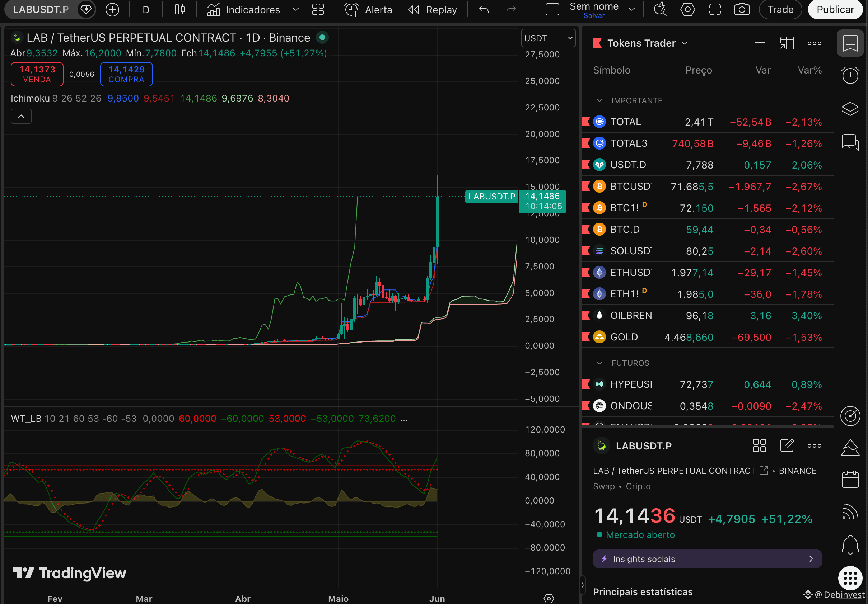The image size is (868, 604).
Task: Click the Publicar button
Action: click(835, 9)
